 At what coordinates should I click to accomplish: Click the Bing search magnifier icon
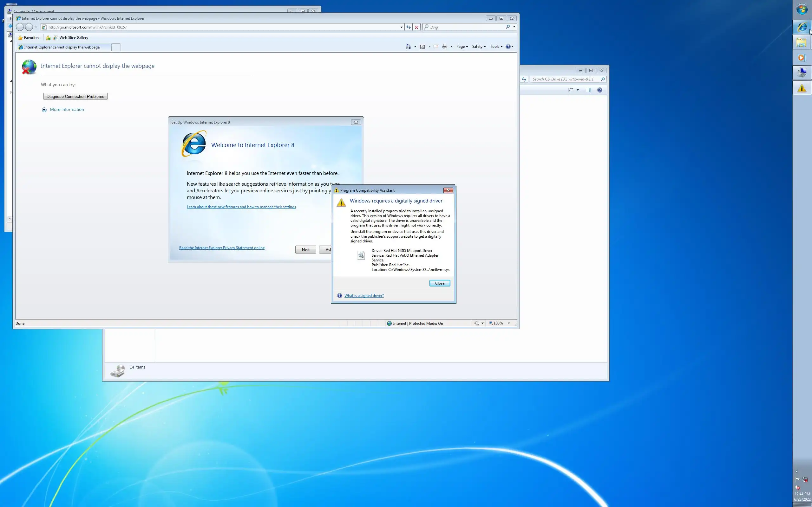pyautogui.click(x=508, y=27)
